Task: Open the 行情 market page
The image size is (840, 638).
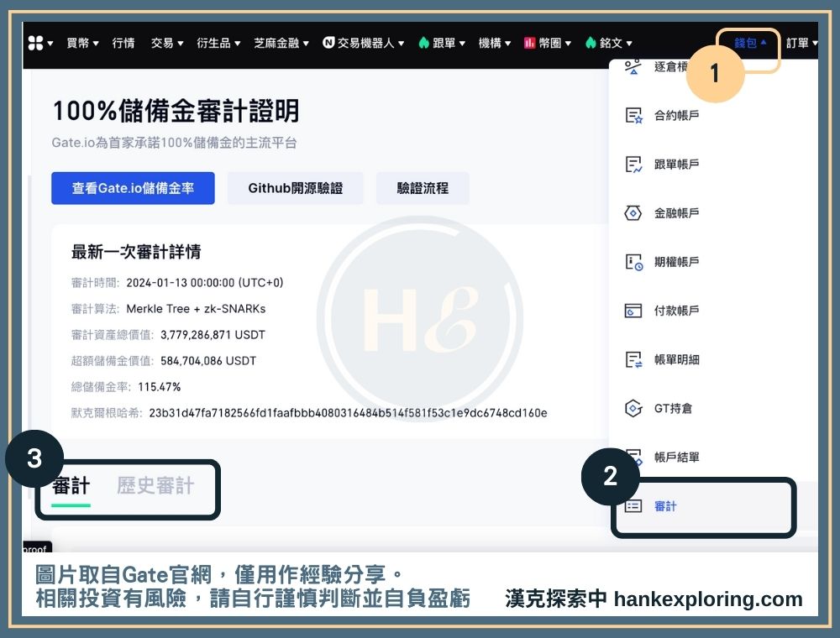Action: pyautogui.click(x=123, y=43)
